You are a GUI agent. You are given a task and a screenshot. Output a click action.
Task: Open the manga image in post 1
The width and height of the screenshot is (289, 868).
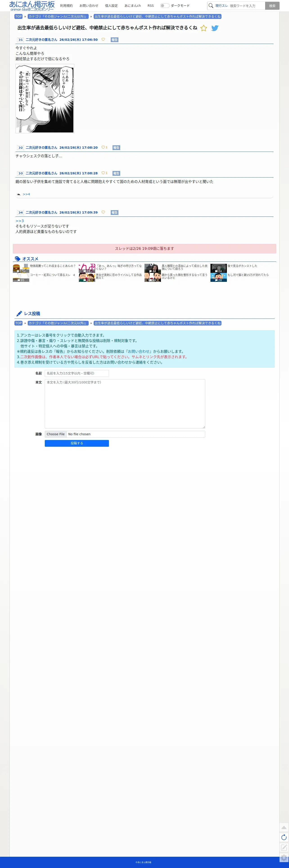(45, 99)
